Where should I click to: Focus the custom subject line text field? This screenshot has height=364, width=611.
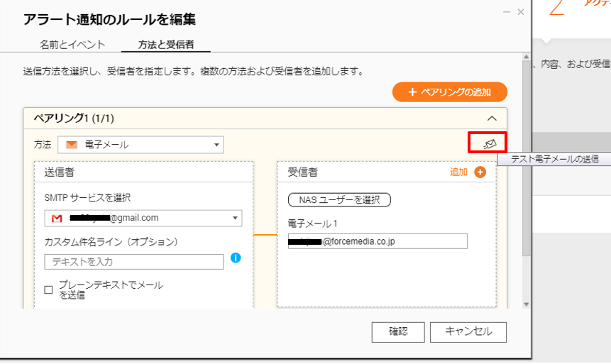tap(134, 262)
